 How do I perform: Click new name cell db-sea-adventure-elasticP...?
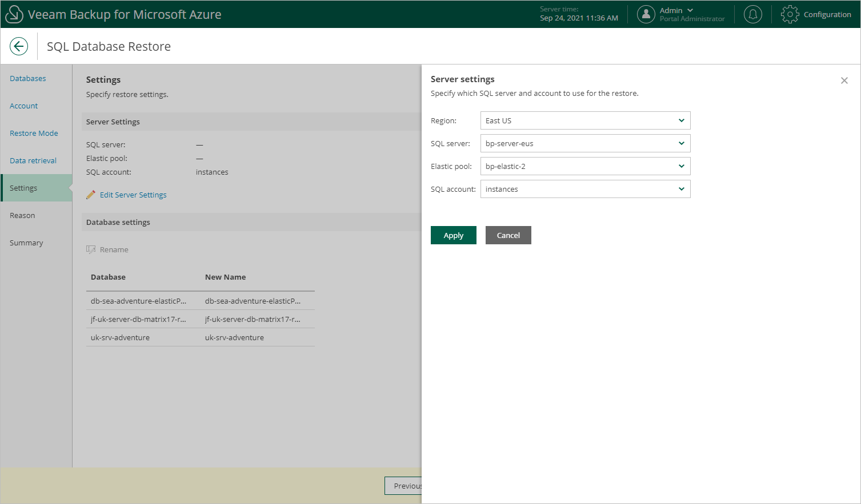[253, 301]
